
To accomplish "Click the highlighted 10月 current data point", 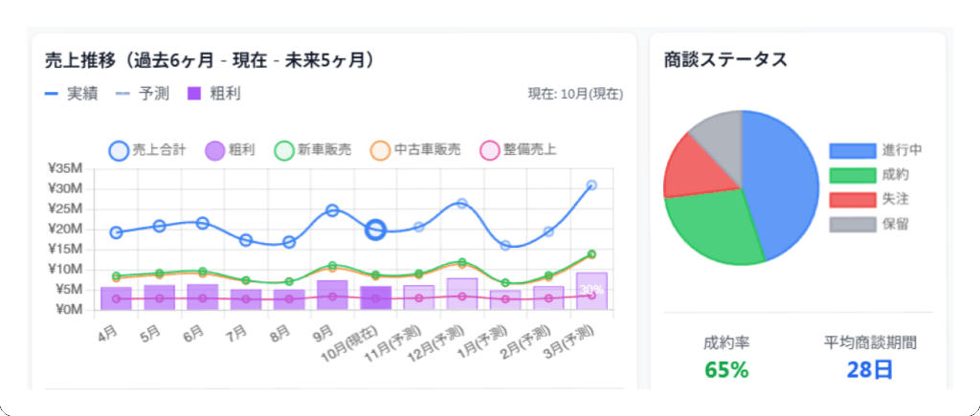I will 376,230.
